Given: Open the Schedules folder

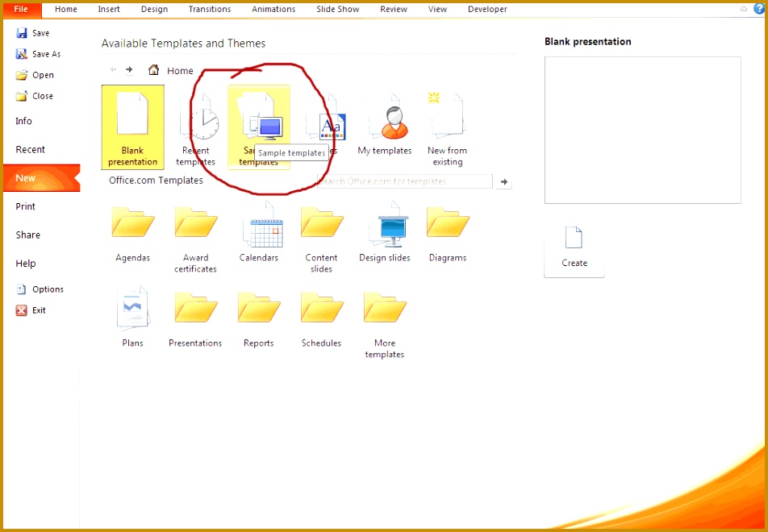Looking at the screenshot, I should (x=321, y=318).
